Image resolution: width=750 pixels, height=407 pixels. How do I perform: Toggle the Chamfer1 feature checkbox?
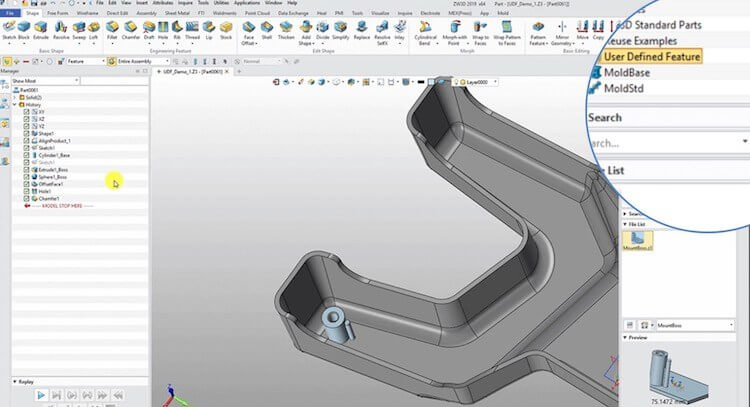[27, 198]
